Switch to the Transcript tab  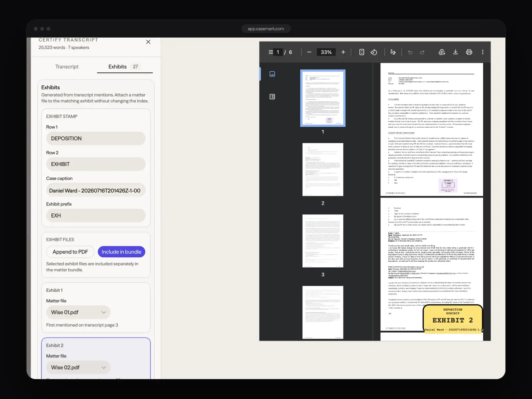[x=67, y=67]
